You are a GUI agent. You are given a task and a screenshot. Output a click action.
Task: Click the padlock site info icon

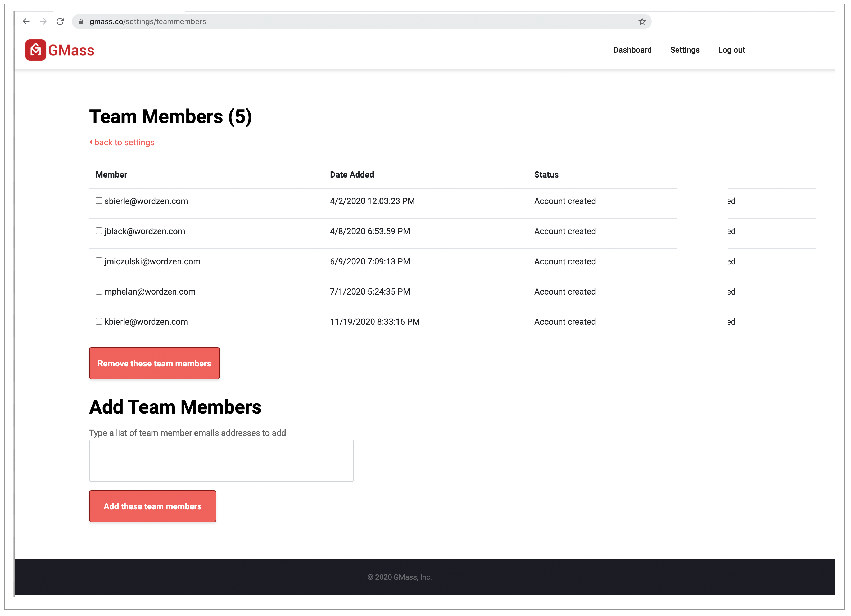81,22
